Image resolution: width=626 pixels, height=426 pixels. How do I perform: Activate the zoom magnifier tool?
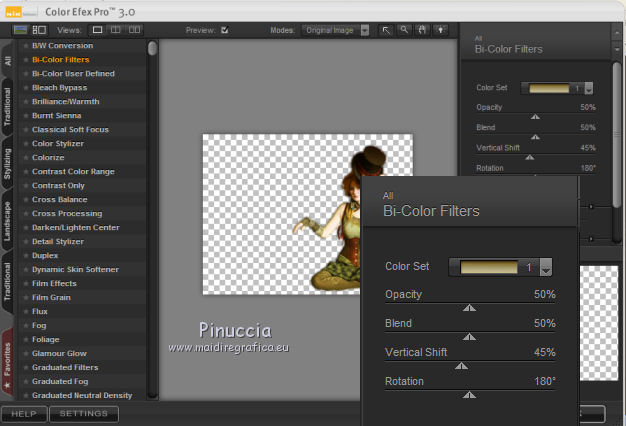405,30
